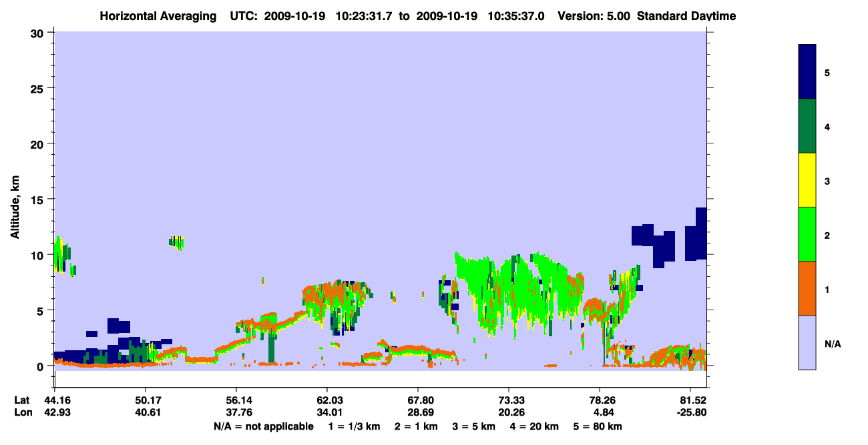Click the colorbar label 'N/A'
Image resolution: width=868 pixels, height=445 pixels.
(833, 344)
